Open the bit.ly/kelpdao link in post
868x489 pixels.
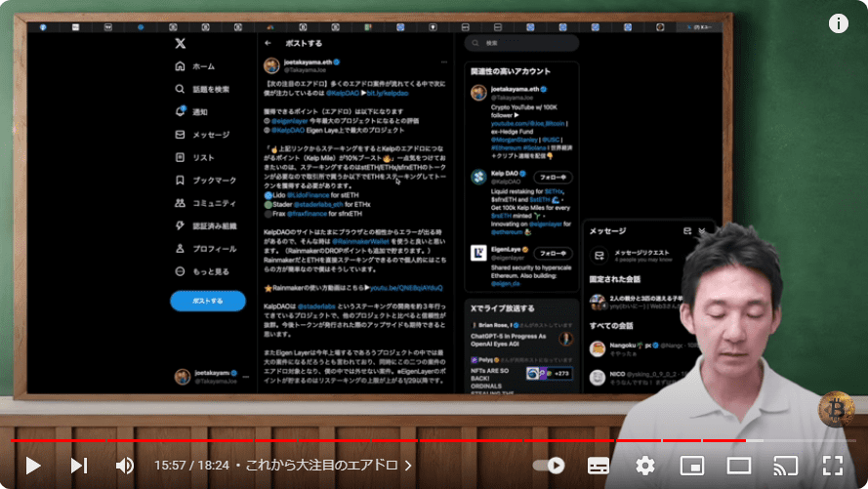pos(388,94)
